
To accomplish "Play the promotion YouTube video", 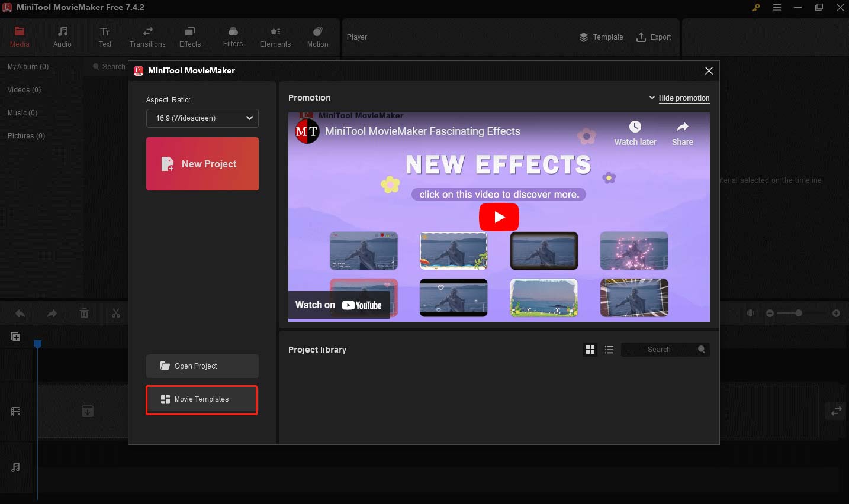I will point(499,217).
